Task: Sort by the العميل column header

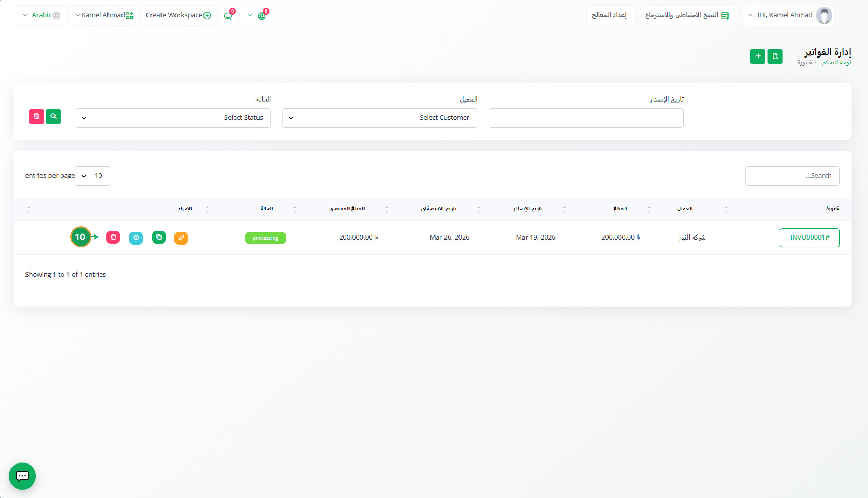Action: (684, 209)
